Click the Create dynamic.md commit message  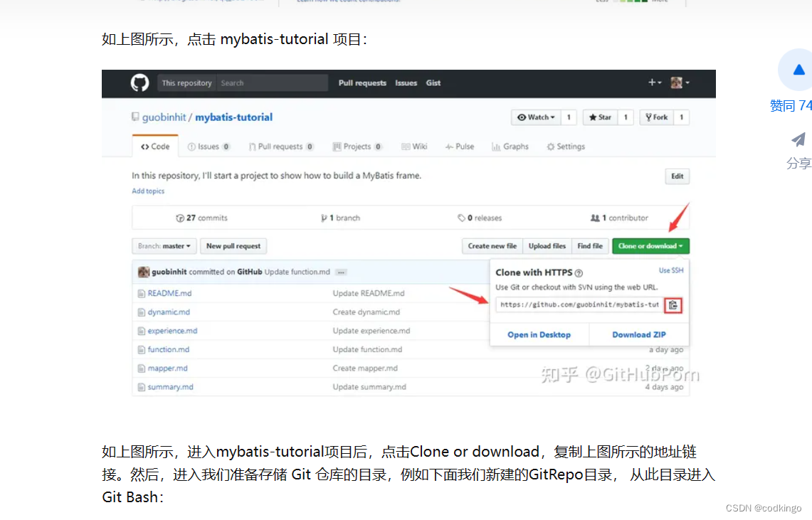366,312
